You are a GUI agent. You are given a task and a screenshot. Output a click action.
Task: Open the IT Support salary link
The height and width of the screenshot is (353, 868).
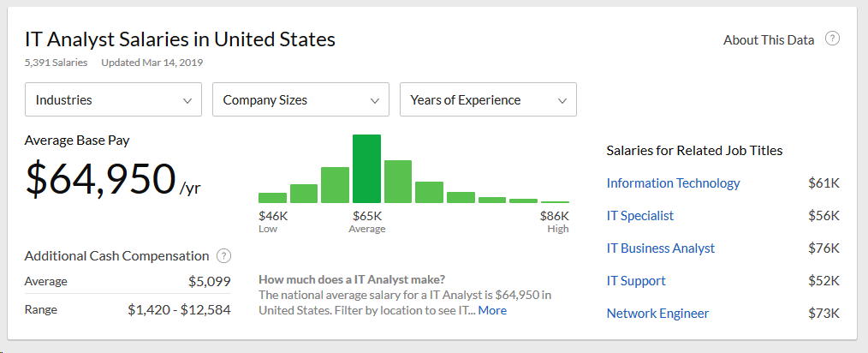pos(635,280)
